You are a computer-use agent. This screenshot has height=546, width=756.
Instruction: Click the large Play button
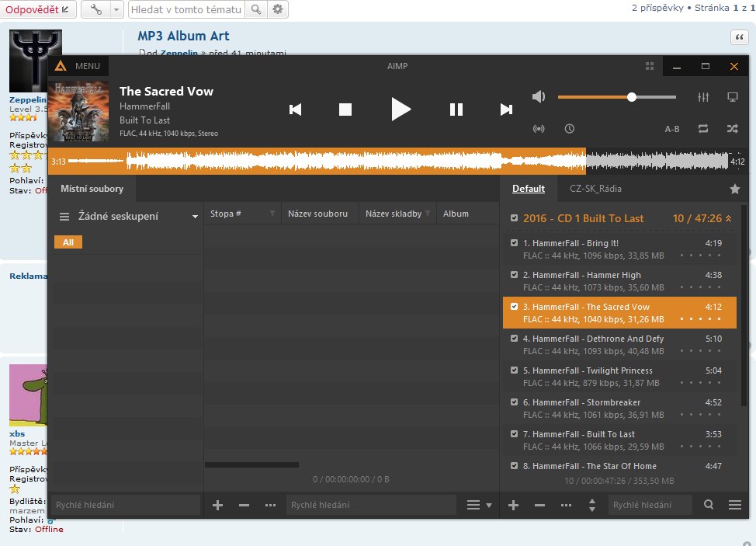[401, 109]
